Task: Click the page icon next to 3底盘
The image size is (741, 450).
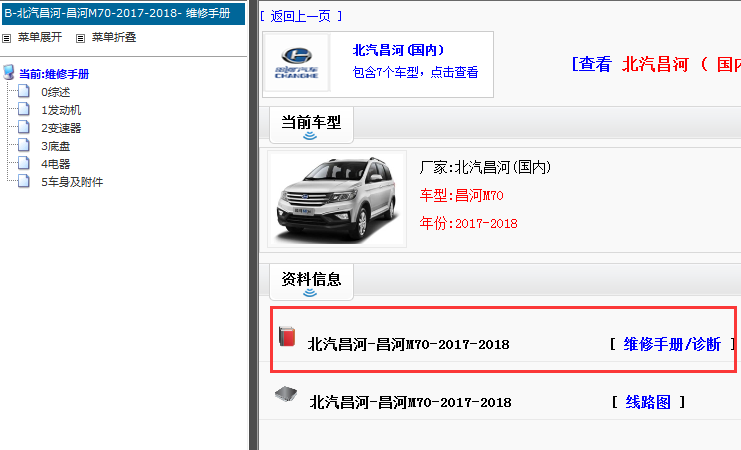Action: 24,145
